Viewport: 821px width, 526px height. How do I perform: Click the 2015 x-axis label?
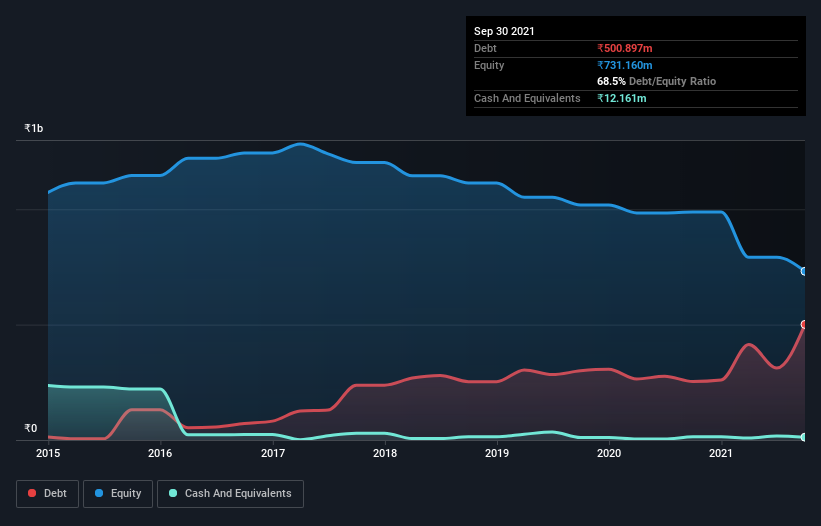pos(48,453)
